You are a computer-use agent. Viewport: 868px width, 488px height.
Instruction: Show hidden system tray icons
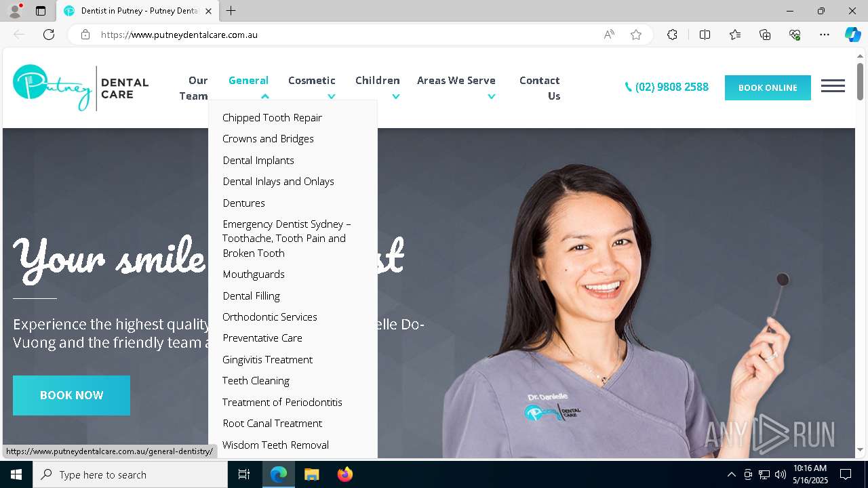(731, 474)
